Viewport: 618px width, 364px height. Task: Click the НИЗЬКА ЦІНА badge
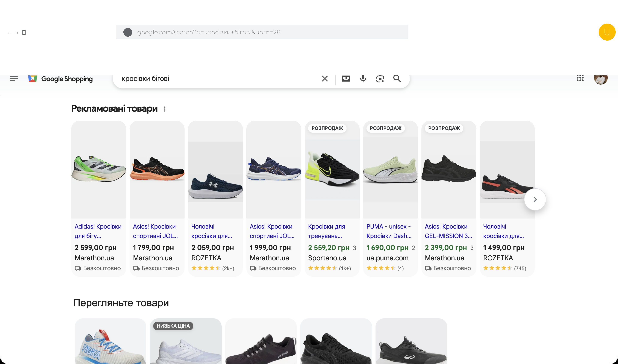173,326
